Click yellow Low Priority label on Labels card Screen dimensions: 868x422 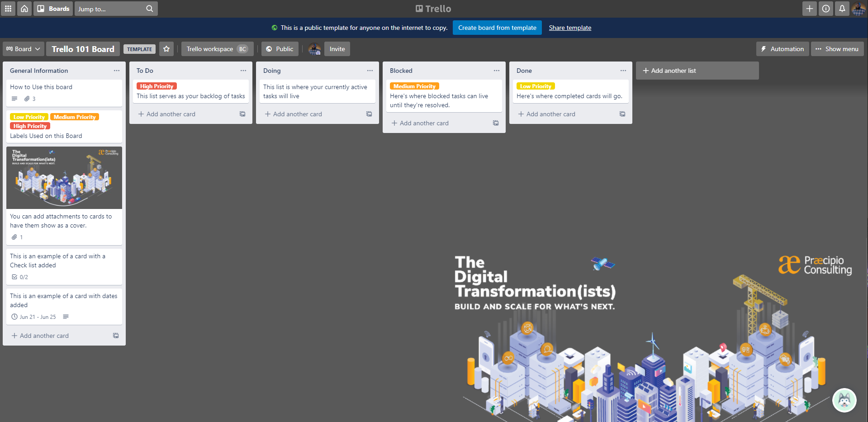tap(29, 117)
